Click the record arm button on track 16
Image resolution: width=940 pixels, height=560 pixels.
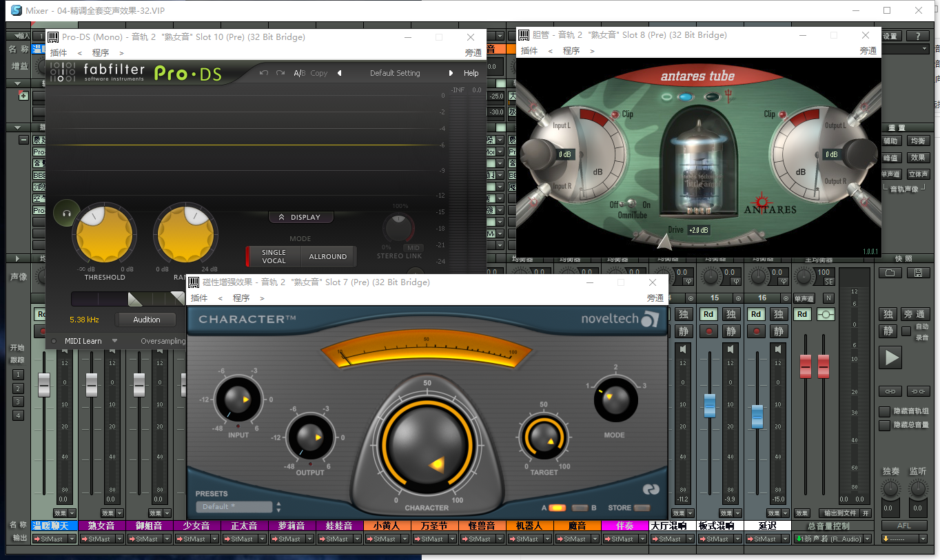point(756,331)
